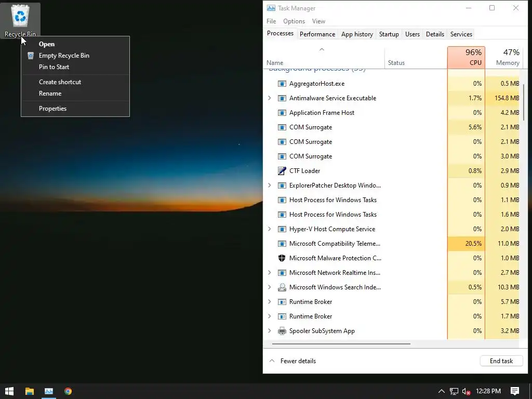This screenshot has width=532, height=399.
Task: Choose Pin to Start in context menu
Action: point(75,67)
